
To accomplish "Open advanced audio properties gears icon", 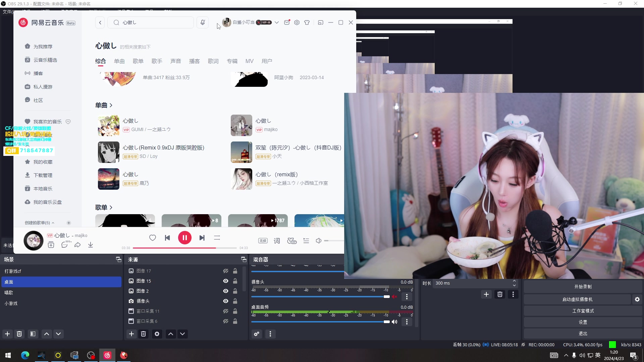I will coord(257,334).
